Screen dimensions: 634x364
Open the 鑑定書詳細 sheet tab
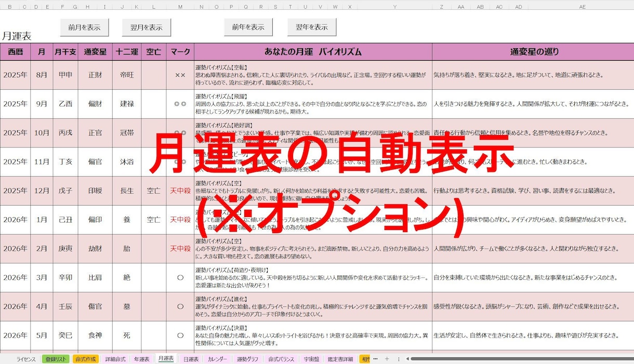(x=340, y=359)
